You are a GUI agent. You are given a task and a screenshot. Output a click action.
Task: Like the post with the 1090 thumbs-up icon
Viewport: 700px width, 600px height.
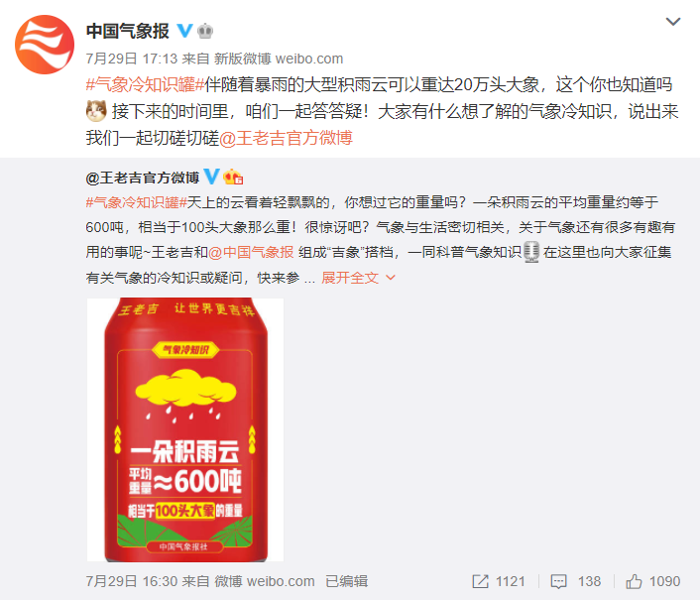634,581
